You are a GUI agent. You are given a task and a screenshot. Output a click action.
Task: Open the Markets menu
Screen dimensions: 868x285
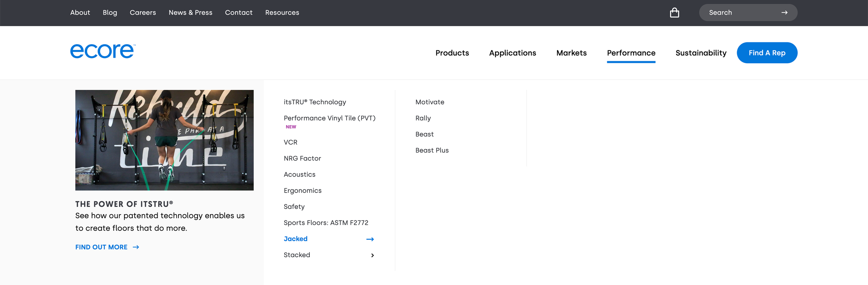571,53
